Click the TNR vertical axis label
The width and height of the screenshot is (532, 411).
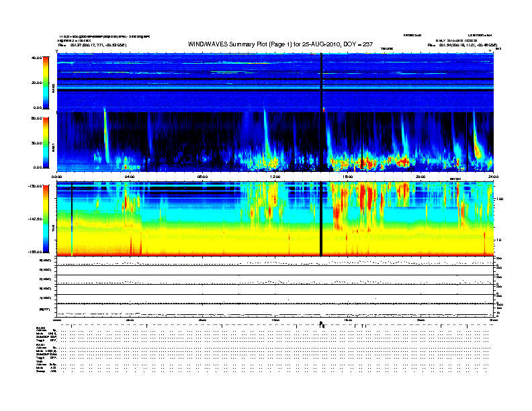(x=53, y=229)
